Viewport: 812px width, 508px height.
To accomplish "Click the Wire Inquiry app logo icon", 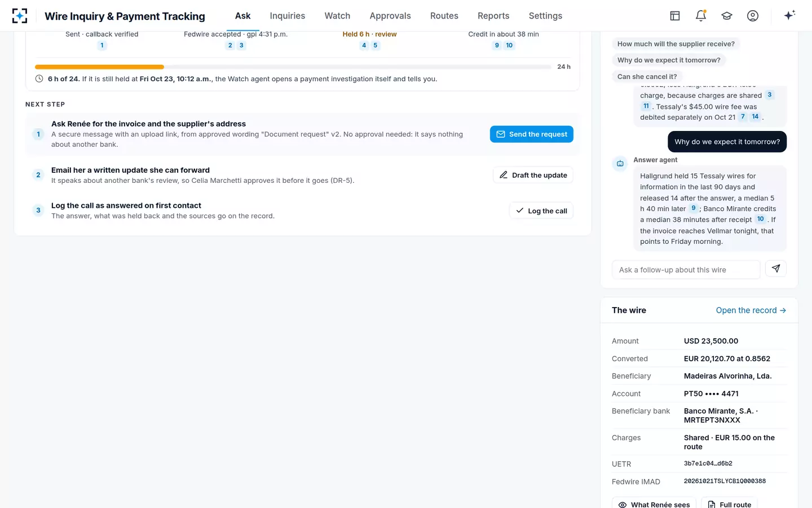I will point(20,16).
